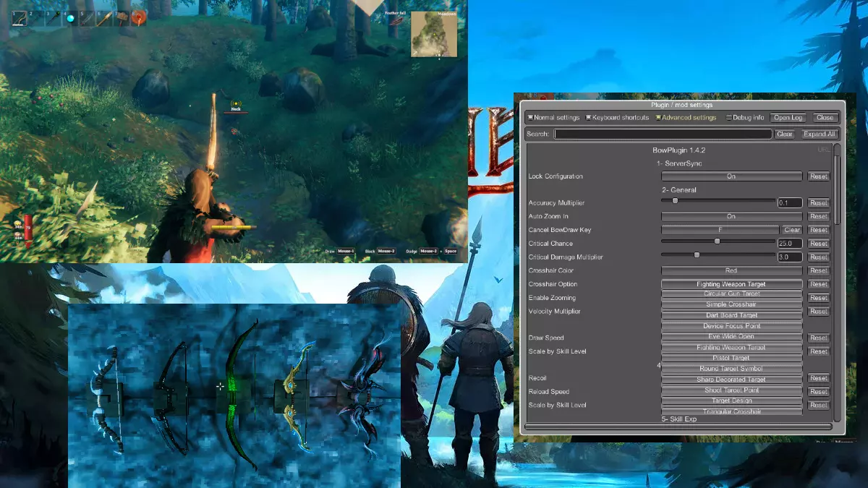Toggle the Auto Zoom In setting

[x=731, y=216]
